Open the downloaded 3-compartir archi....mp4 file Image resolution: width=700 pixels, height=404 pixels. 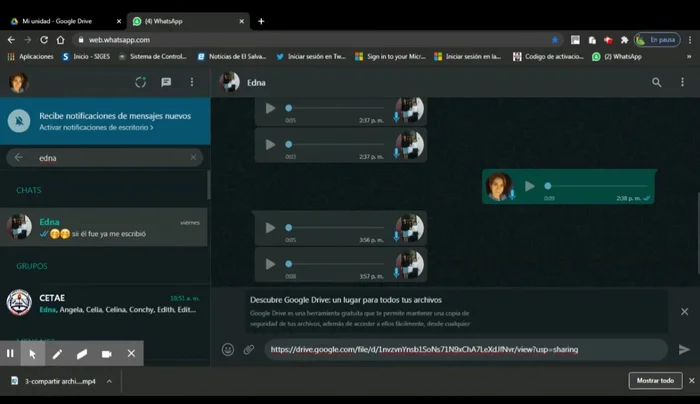(54, 381)
